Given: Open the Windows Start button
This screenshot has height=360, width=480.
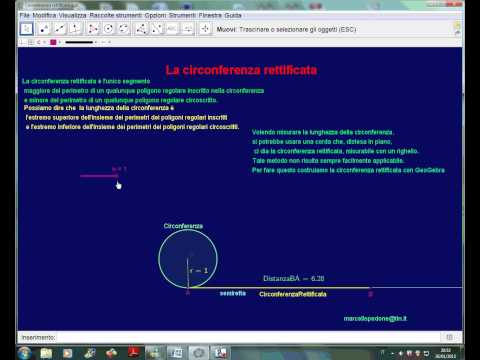Looking at the screenshot, I should (25, 353).
